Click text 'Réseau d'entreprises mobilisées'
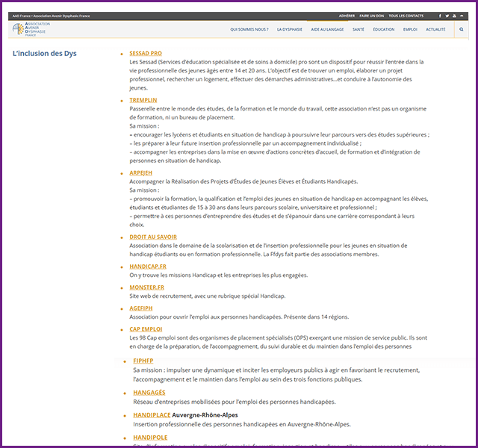 click(176, 402)
